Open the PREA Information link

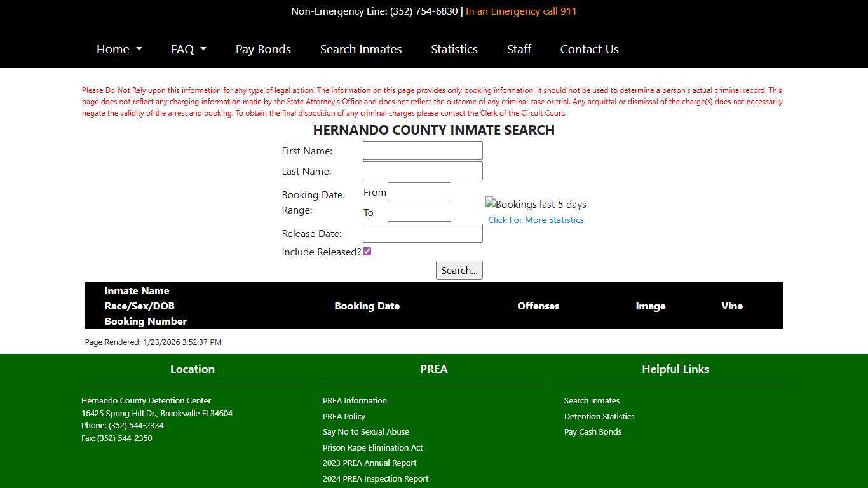click(355, 400)
